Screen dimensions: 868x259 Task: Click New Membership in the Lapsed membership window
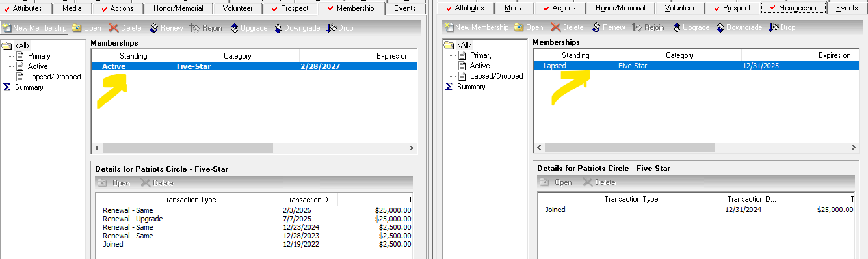point(477,27)
